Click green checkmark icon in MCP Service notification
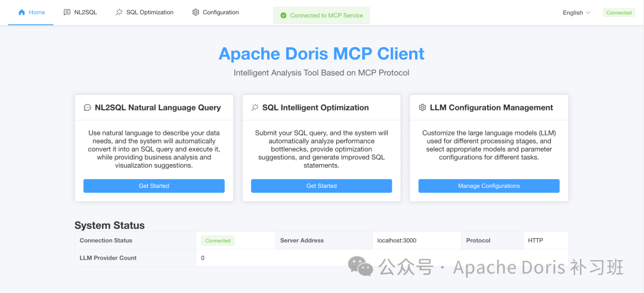The width and height of the screenshot is (644, 293). [x=283, y=16]
